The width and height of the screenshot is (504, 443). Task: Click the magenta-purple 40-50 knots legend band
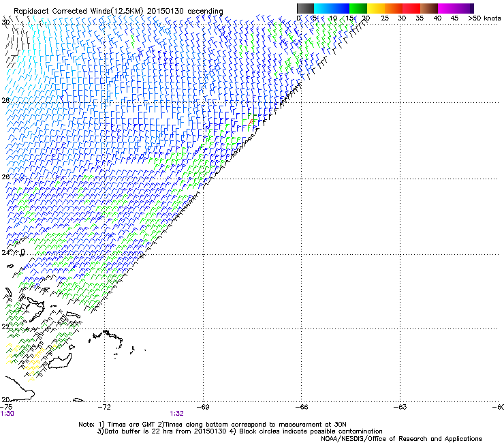point(456,8)
